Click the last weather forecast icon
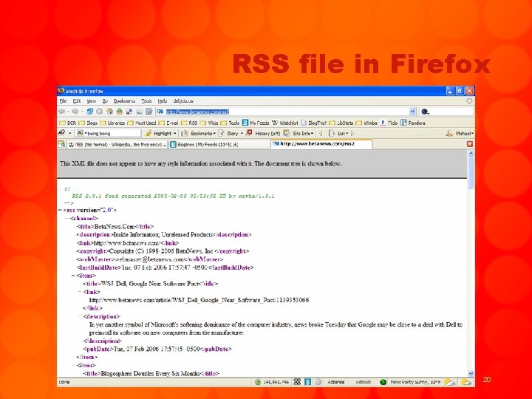The image size is (532, 399). pyautogui.click(x=467, y=382)
